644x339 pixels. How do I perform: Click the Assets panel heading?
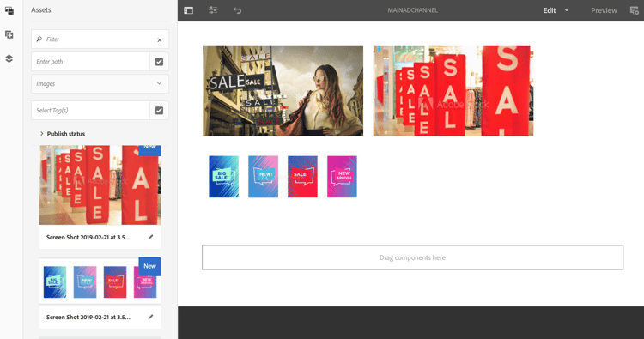tap(41, 9)
